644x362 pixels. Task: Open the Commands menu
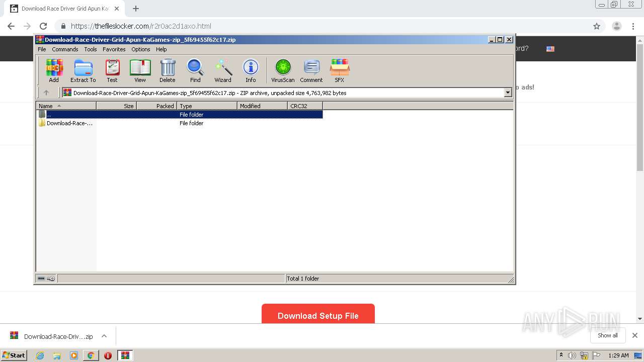point(65,49)
